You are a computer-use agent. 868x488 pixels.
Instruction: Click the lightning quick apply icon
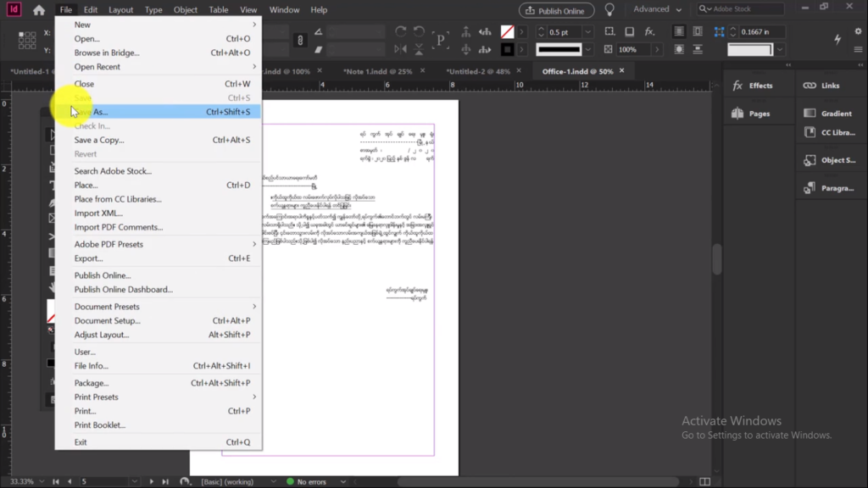(837, 39)
